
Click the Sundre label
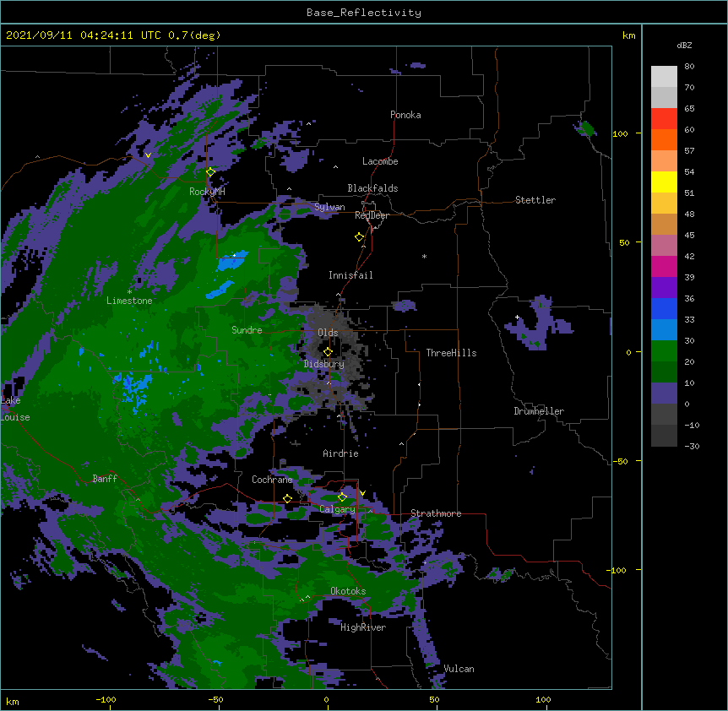click(x=247, y=330)
